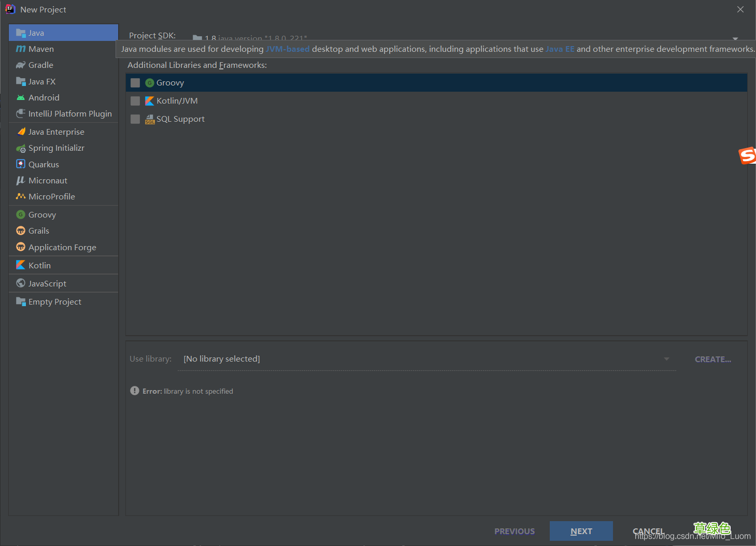
Task: Check the Kotlin/JVM framework checkbox
Action: pyautogui.click(x=135, y=101)
